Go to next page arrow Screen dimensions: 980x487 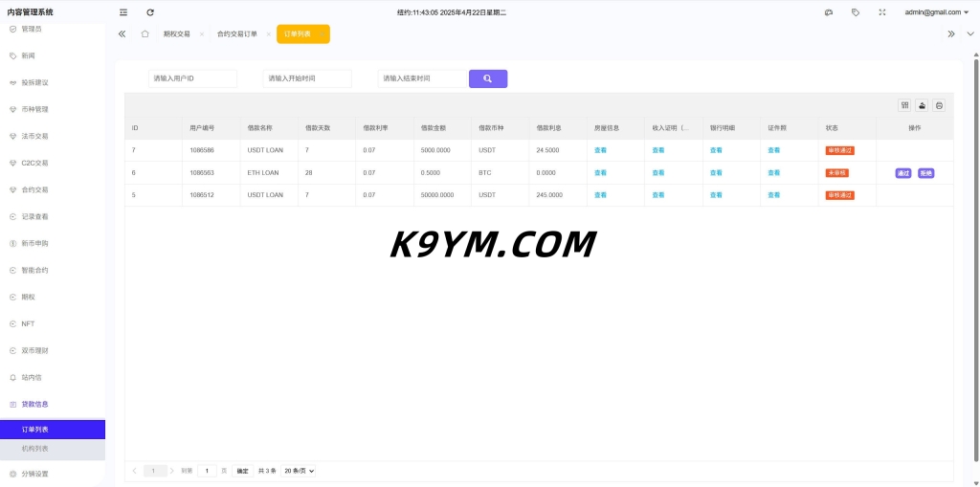click(172, 471)
